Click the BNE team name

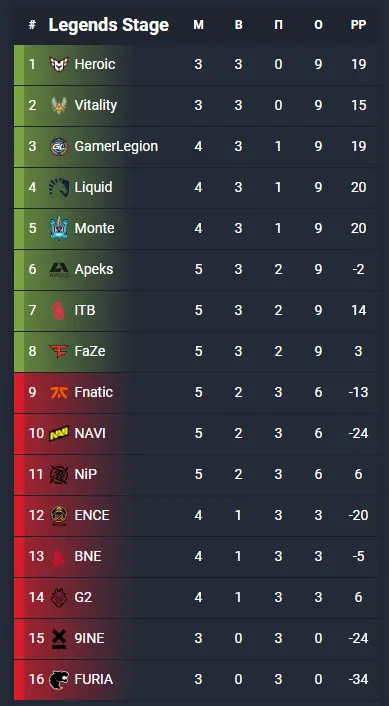point(88,556)
